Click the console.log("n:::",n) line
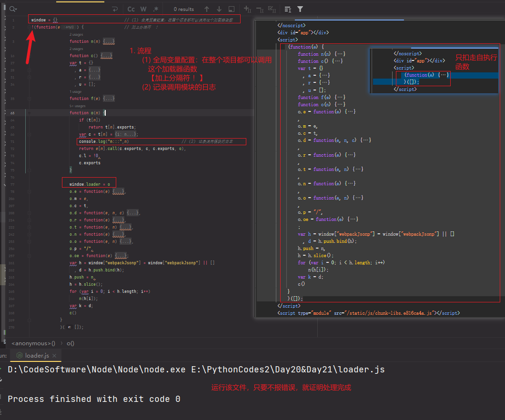505x420 pixels. (x=104, y=141)
